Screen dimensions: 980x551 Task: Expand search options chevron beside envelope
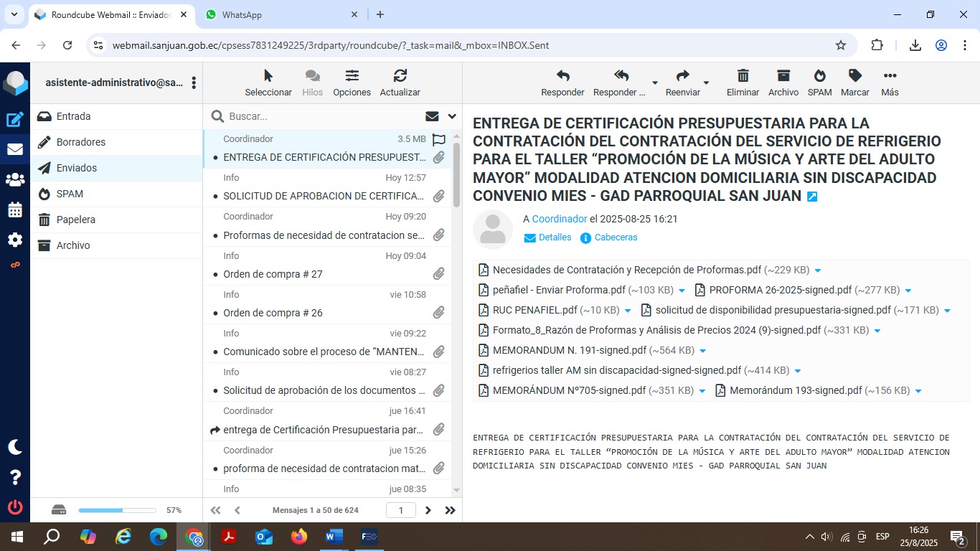[452, 116]
